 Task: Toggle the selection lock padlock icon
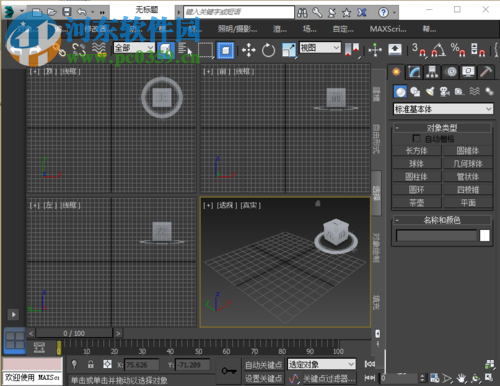coord(90,364)
